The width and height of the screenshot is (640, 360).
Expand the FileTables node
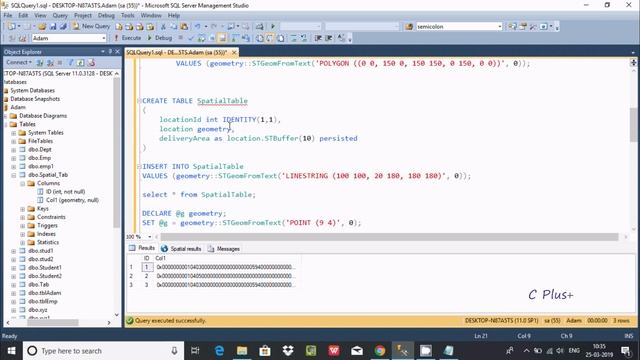click(x=14, y=141)
